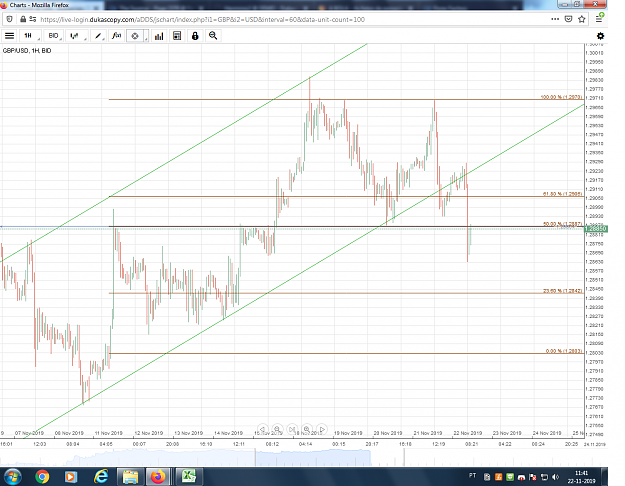Screen dimensions: 625x486
Task: Open Windows Explorer folder in taskbar
Action: click(130, 476)
